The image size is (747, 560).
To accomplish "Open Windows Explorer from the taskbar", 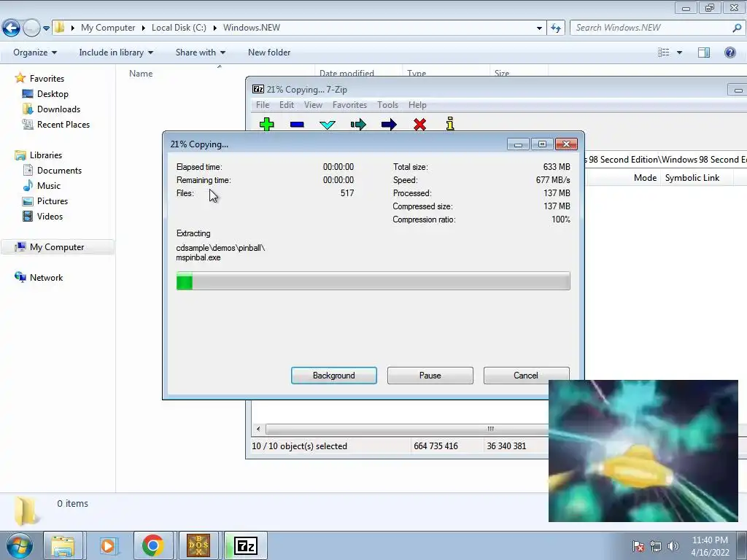I will [x=63, y=545].
